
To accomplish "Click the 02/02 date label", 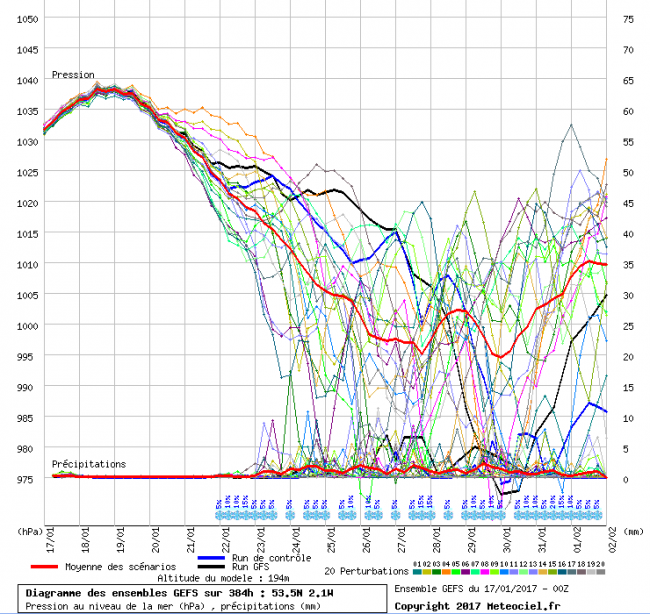I will click(613, 540).
